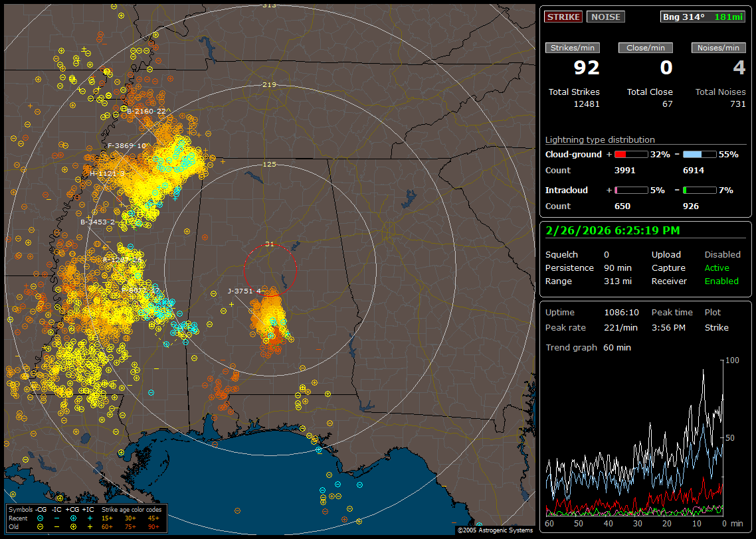Click the negative cloud-ground 55% bar
This screenshot has width=756, height=539.
click(699, 154)
